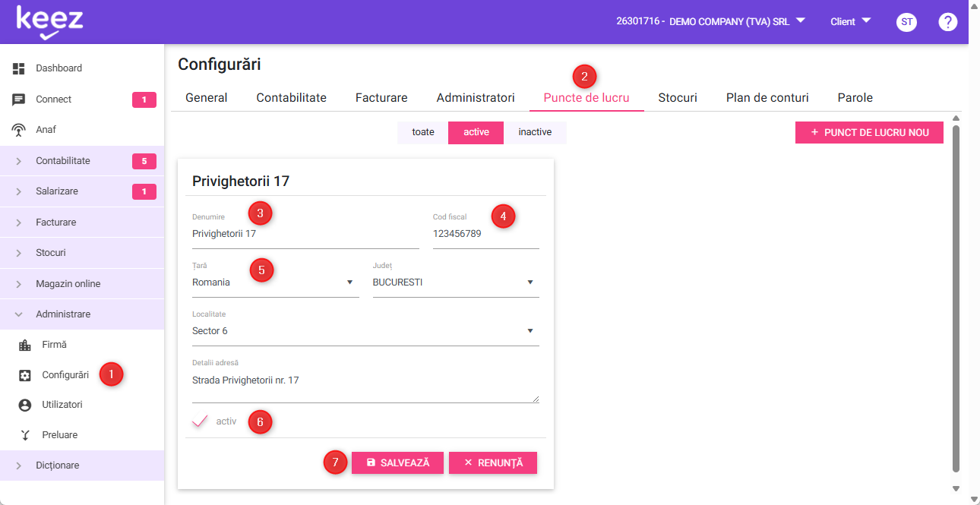The image size is (980, 505).
Task: Show all work points with toate
Action: (423, 132)
